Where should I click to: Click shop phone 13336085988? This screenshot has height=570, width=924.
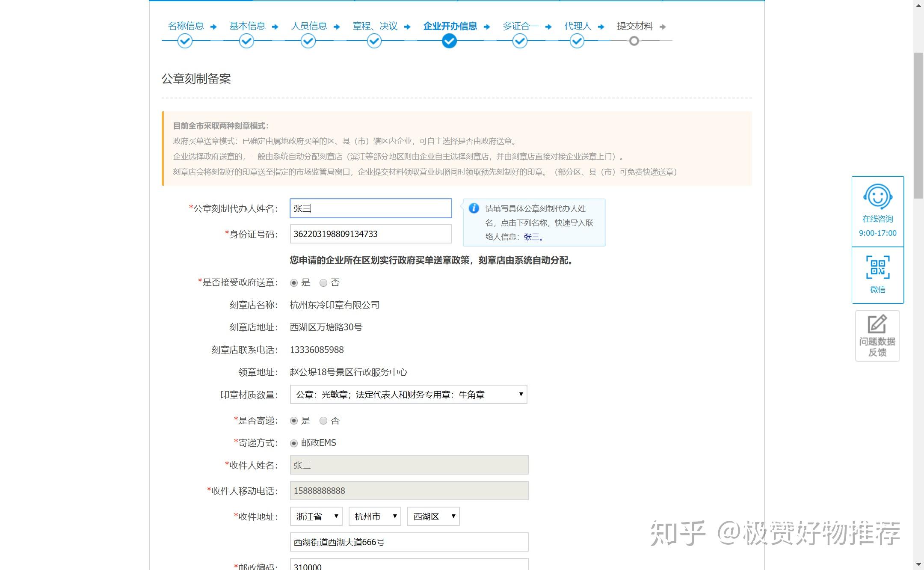[317, 350]
